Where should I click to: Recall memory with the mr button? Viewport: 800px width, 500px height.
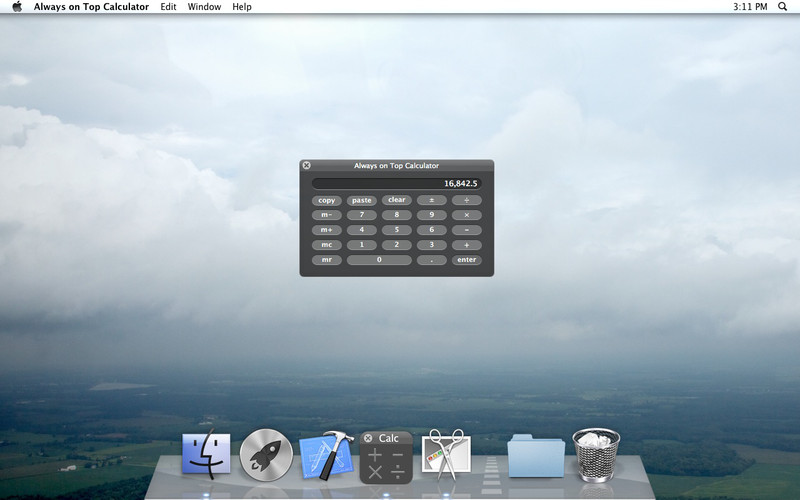pos(327,260)
